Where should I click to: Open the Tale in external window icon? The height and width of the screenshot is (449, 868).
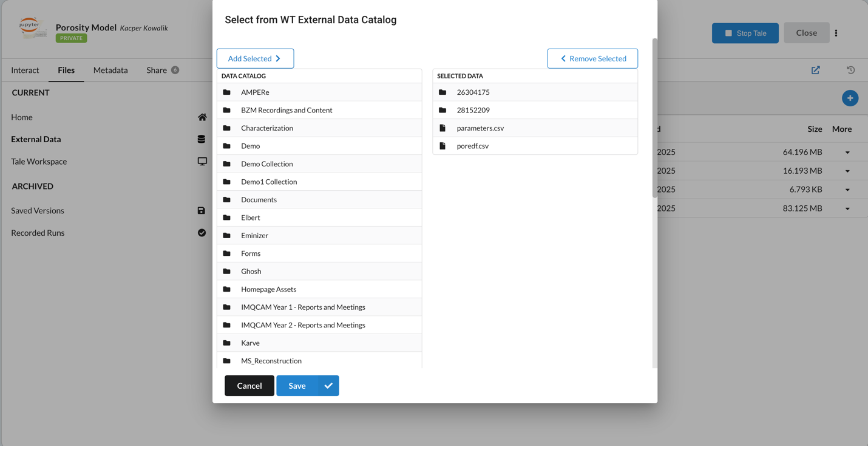(x=815, y=70)
